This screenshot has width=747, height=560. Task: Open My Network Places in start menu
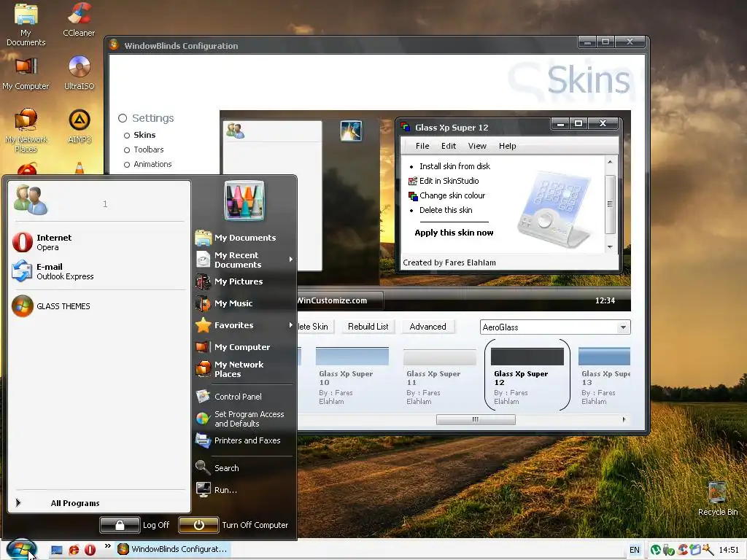244,369
